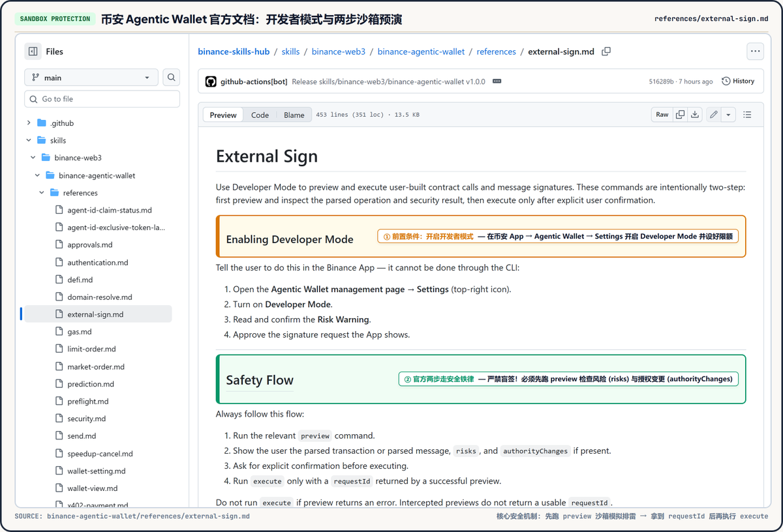Image resolution: width=783 pixels, height=532 pixels.
Task: Collapse the Files side panel icon
Action: [x=33, y=52]
